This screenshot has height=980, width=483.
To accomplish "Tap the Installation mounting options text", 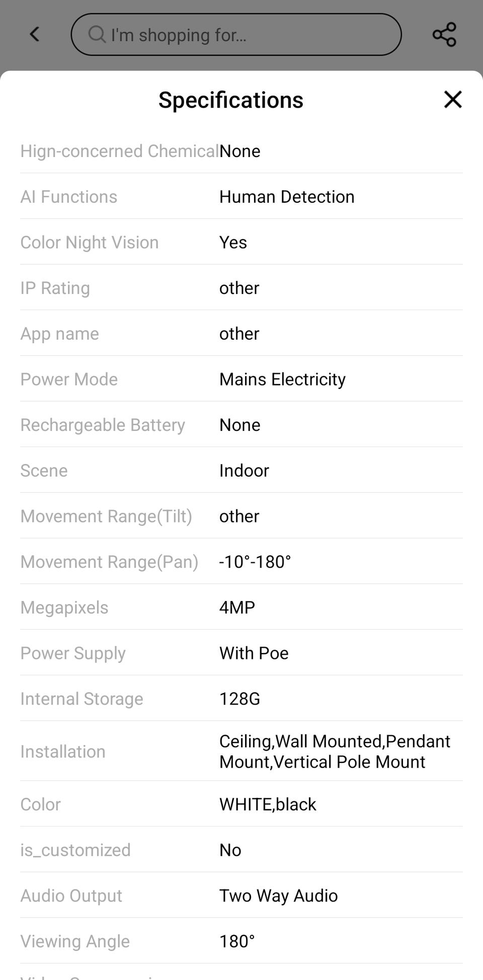I will pyautogui.click(x=335, y=751).
